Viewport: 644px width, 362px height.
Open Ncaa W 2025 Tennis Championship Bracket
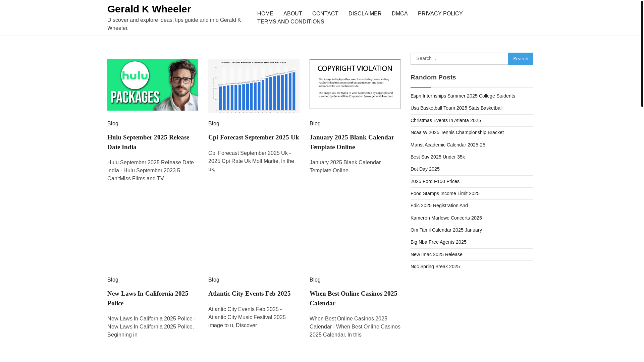457,132
